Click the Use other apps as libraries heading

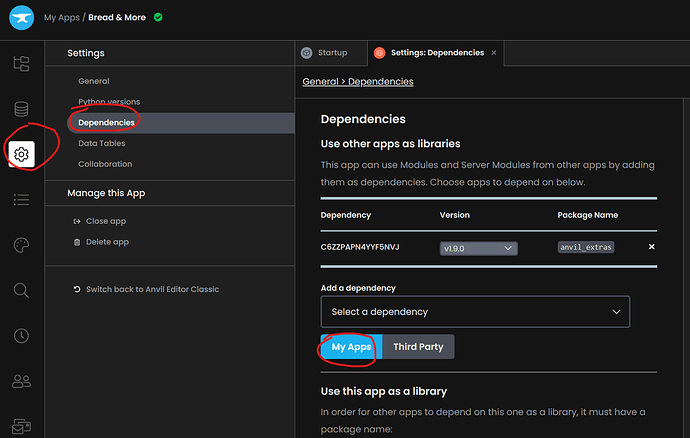click(390, 144)
